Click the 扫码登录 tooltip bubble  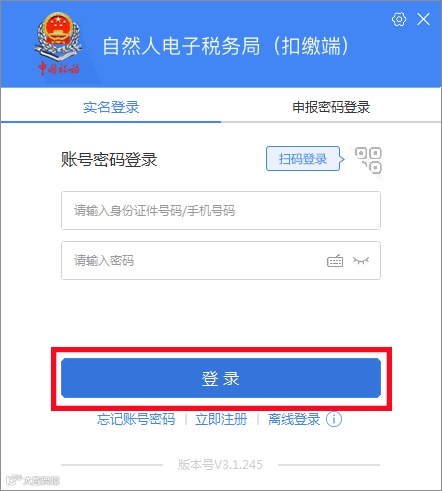[x=303, y=159]
